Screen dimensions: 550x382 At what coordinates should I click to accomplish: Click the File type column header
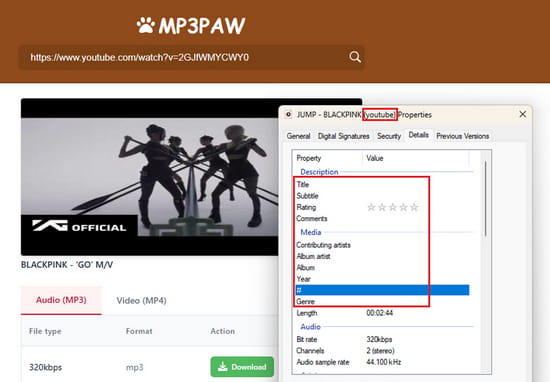[x=45, y=331]
